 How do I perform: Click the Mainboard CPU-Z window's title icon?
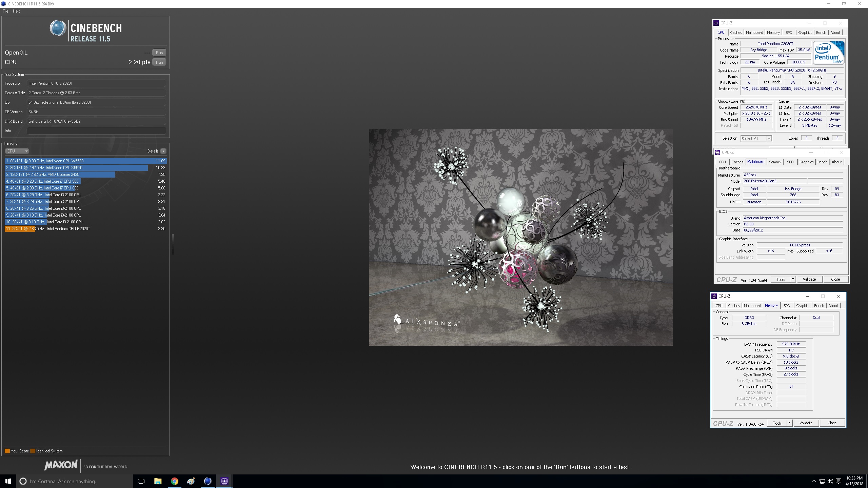tap(717, 152)
